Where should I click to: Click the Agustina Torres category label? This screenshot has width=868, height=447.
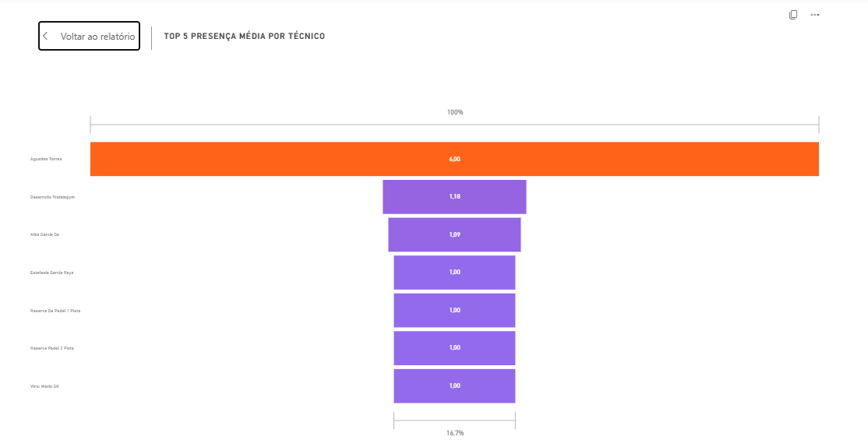[46, 160]
